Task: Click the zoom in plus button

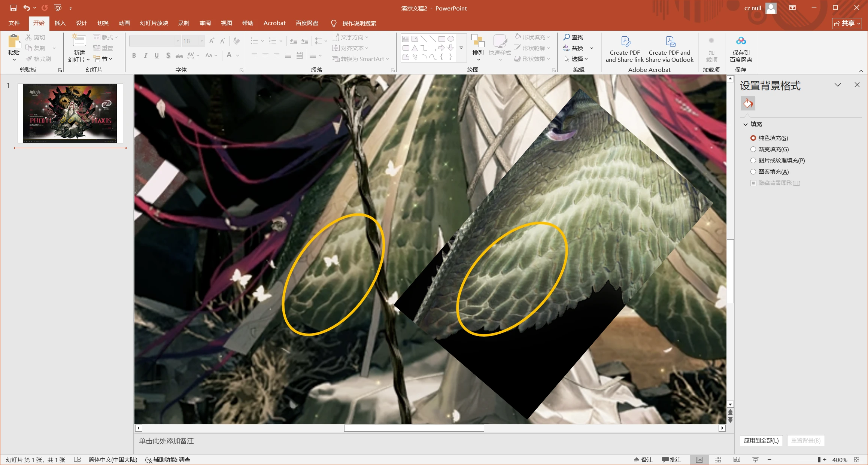Action: (824, 460)
